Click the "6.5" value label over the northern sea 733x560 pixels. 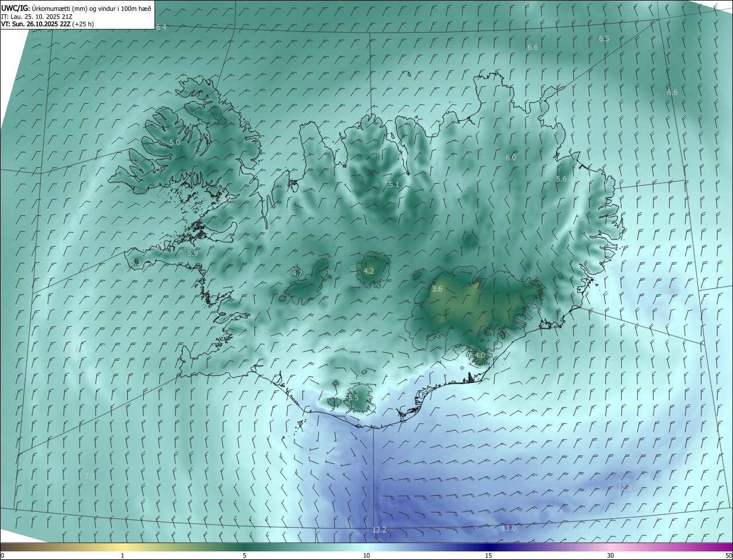coord(604,39)
